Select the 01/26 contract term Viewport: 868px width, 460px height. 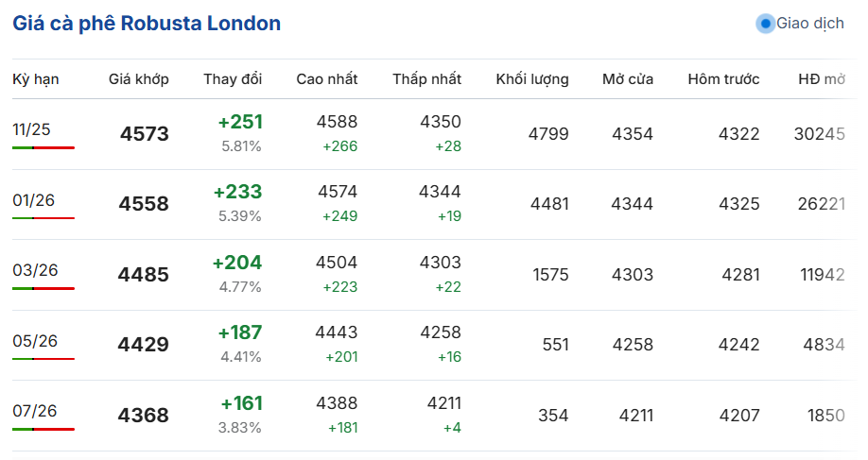(34, 200)
